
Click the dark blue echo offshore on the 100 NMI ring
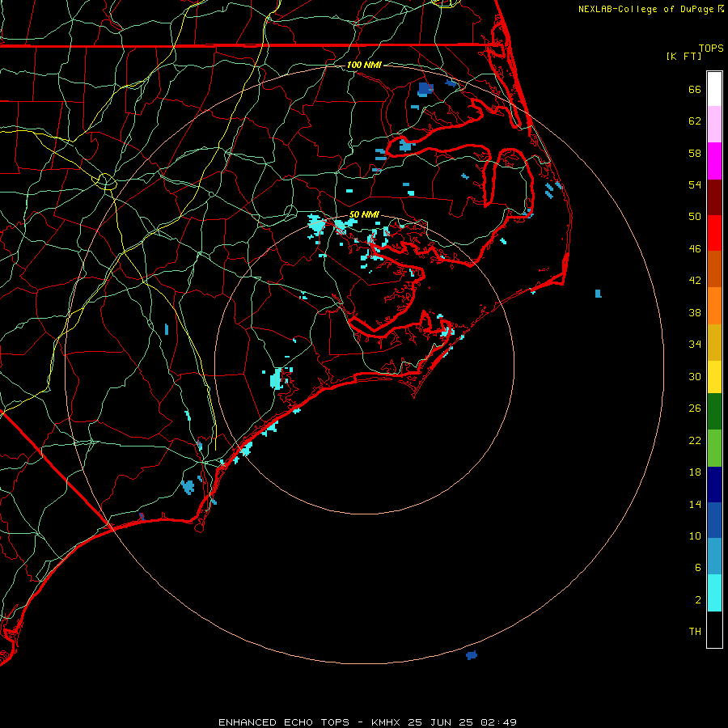coord(472,655)
